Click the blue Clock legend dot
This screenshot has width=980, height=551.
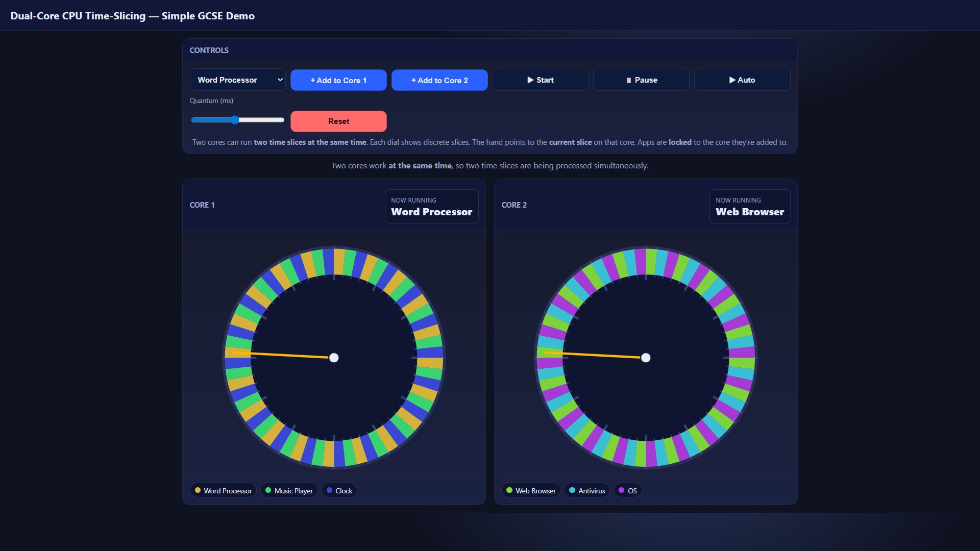click(x=329, y=490)
